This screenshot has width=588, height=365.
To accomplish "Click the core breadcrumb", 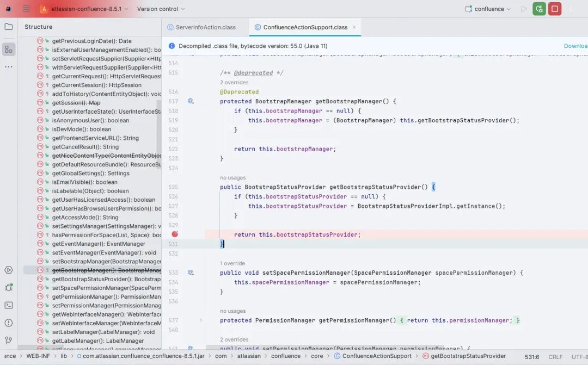I will [317, 356].
